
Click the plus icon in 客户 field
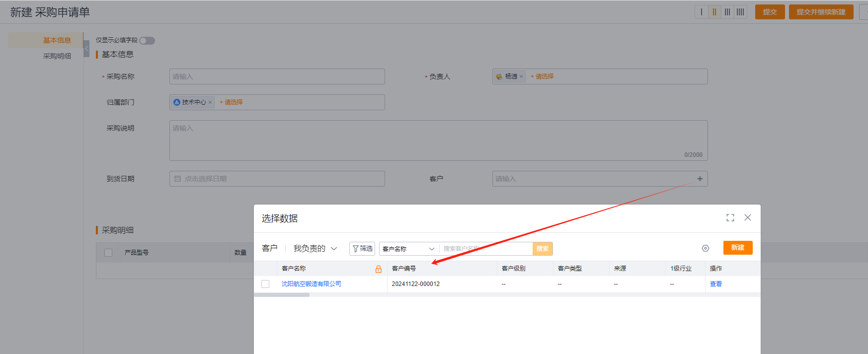click(700, 179)
